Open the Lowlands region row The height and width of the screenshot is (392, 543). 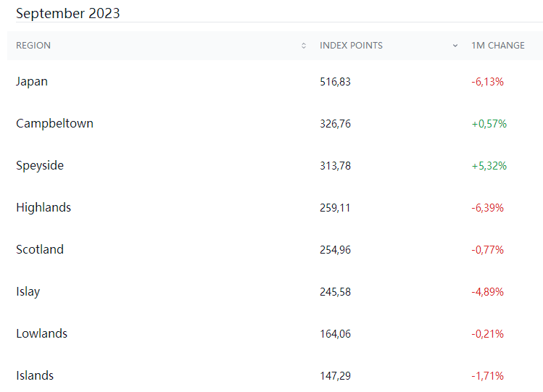click(41, 334)
